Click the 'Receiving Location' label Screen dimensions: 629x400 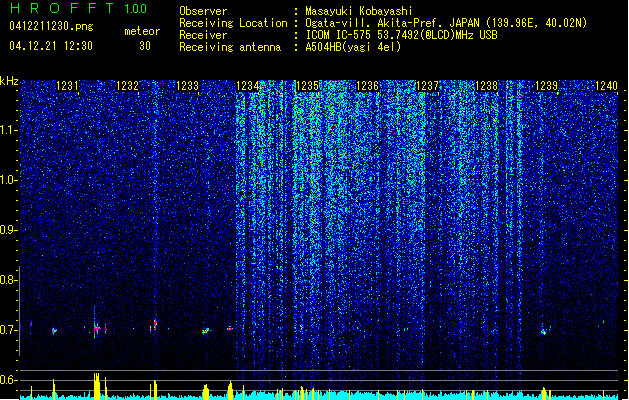click(x=233, y=23)
